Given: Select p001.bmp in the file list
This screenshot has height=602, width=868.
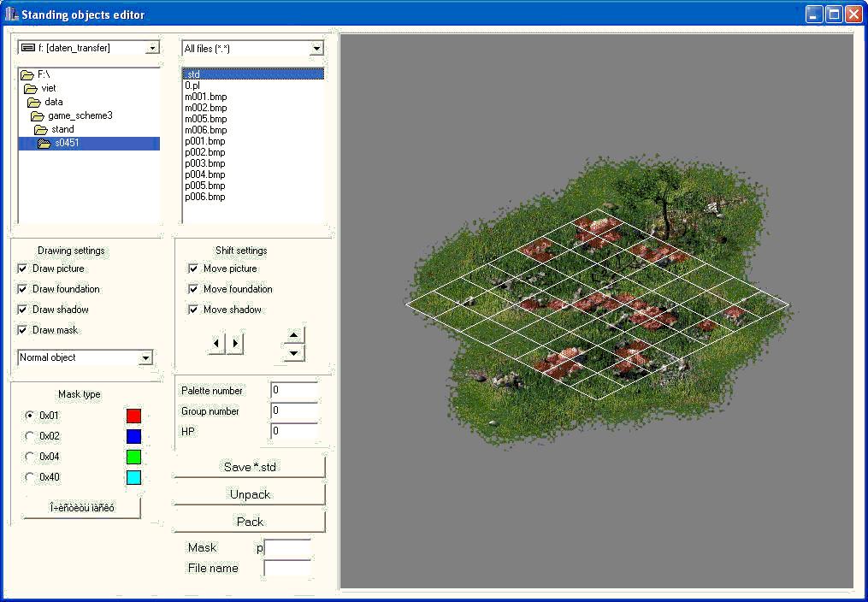Looking at the screenshot, I should coord(253,141).
